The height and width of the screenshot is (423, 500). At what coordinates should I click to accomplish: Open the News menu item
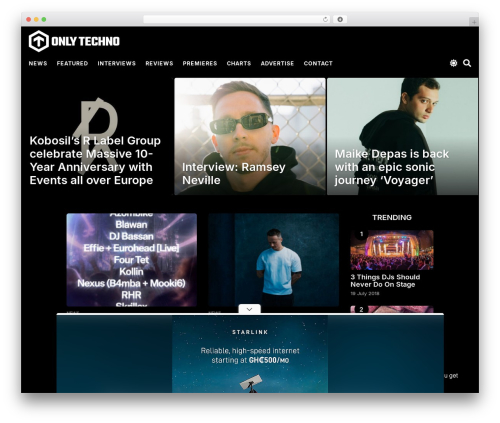click(x=38, y=63)
